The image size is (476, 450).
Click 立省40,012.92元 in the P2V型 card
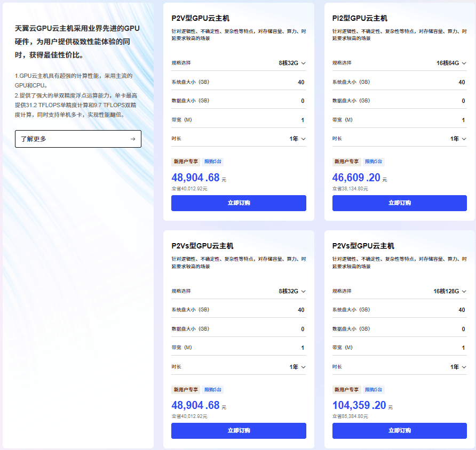(189, 189)
